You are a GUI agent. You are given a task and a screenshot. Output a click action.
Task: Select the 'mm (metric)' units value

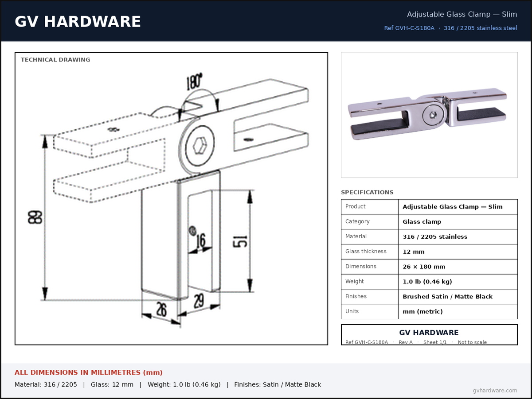pyautogui.click(x=422, y=311)
